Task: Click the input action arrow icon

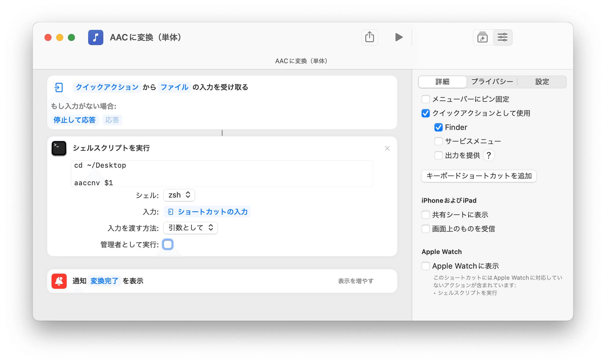Action: pos(59,87)
